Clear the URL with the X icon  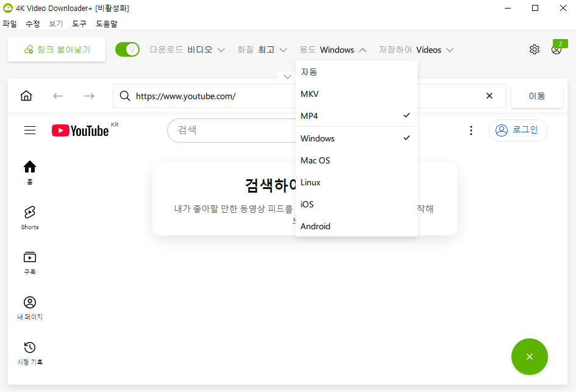[x=489, y=96]
